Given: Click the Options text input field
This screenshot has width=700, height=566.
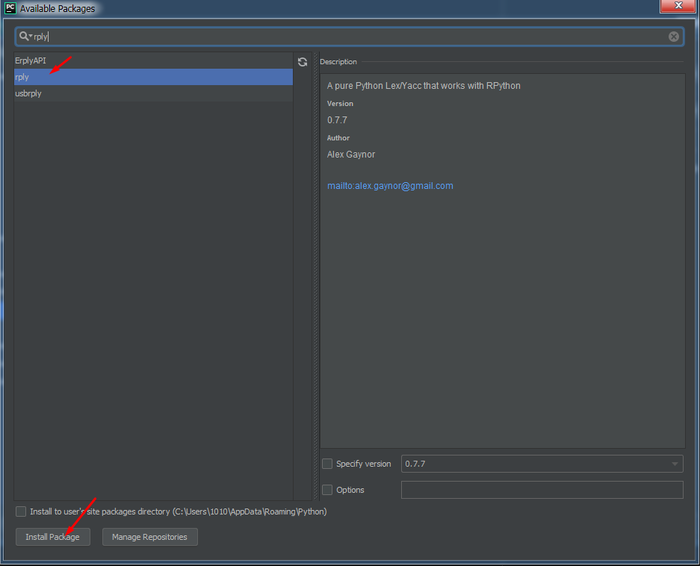Looking at the screenshot, I should pos(541,490).
